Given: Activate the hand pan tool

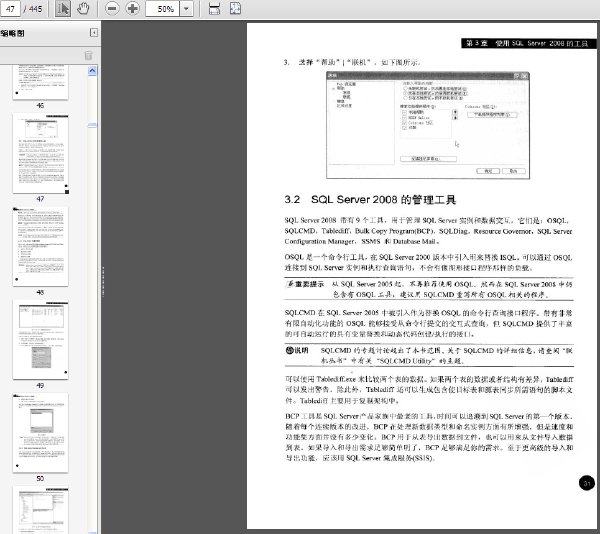Looking at the screenshot, I should [83, 8].
